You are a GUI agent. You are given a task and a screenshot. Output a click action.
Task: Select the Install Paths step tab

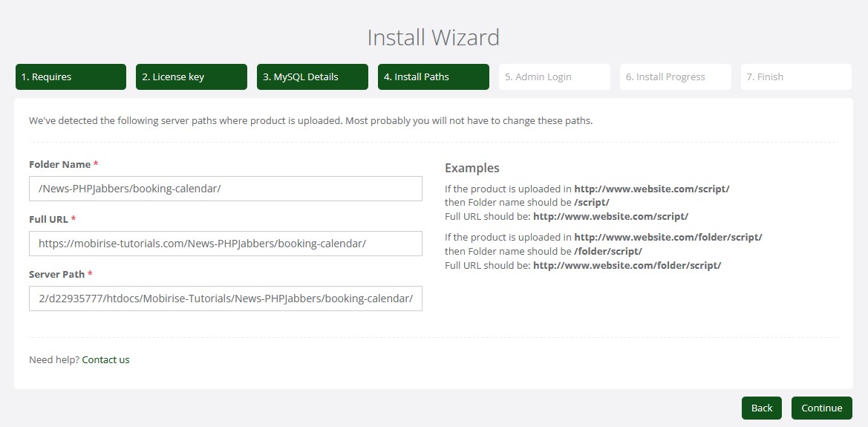(x=433, y=77)
